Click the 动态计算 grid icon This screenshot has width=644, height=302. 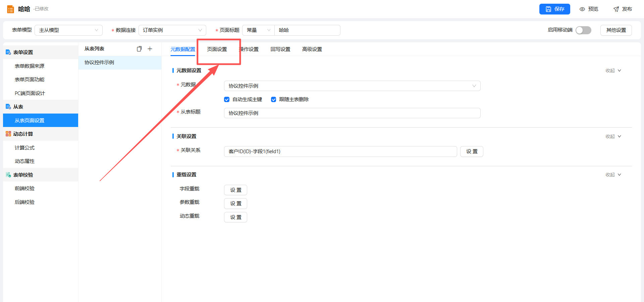(8, 134)
